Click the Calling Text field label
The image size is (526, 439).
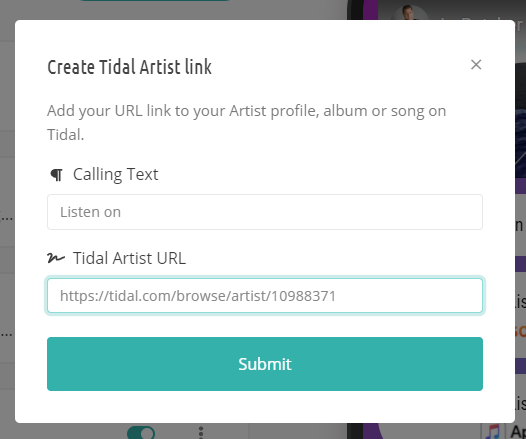click(x=115, y=175)
